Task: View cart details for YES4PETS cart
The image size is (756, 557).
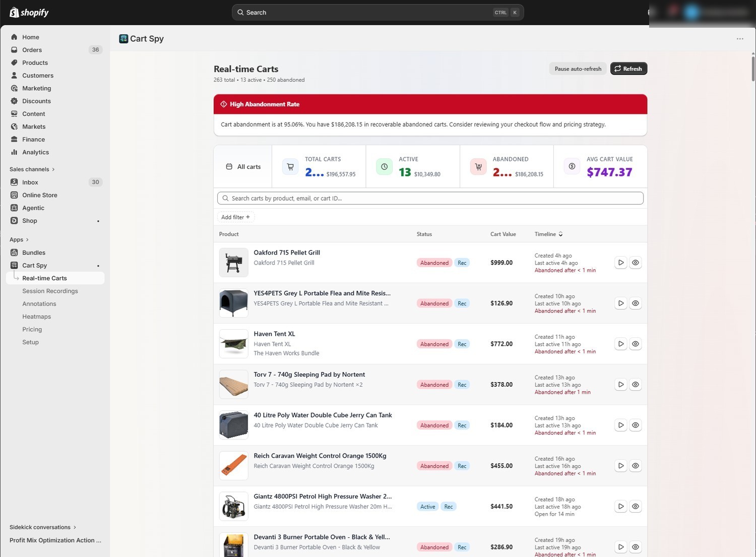Action: pos(636,303)
